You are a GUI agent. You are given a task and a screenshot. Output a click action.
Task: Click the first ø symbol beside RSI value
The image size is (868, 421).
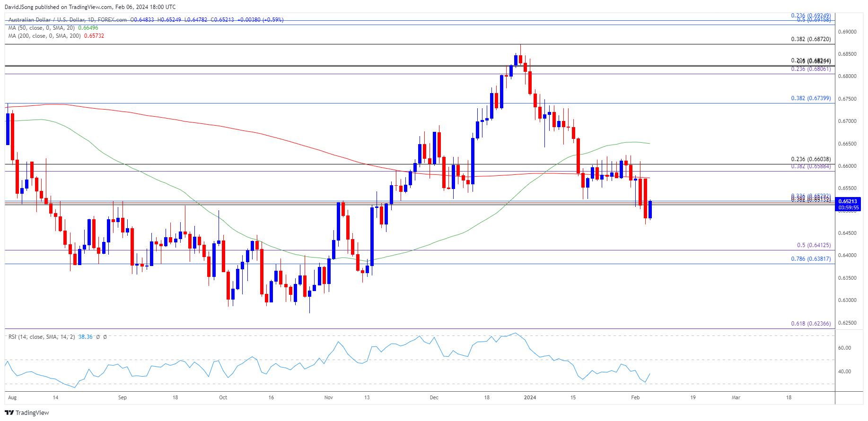[x=98, y=337]
